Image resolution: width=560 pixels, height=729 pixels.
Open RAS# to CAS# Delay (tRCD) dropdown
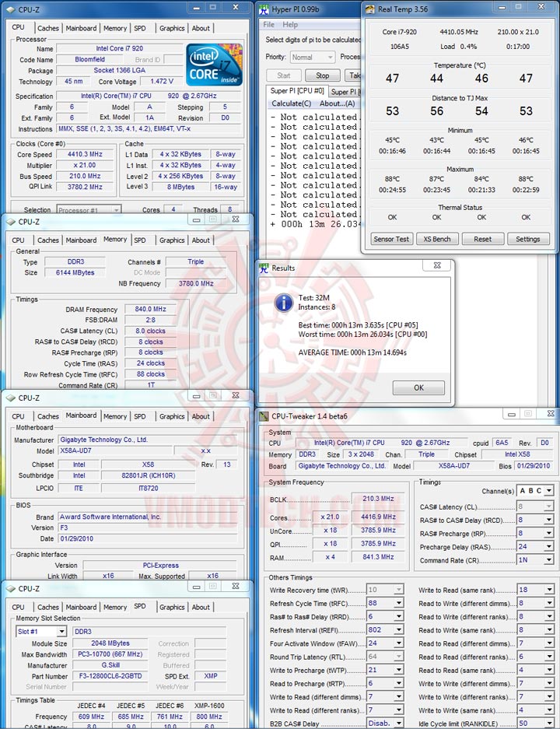(549, 520)
